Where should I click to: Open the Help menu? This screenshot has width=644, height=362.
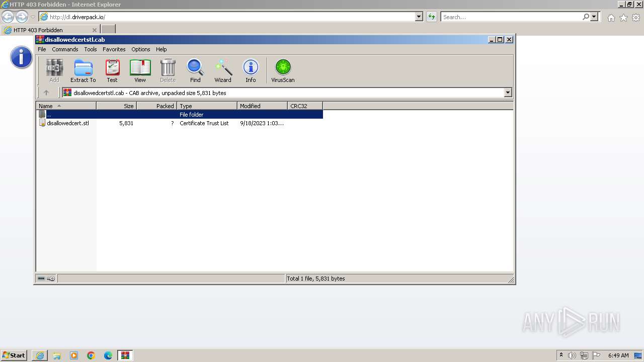click(x=161, y=49)
